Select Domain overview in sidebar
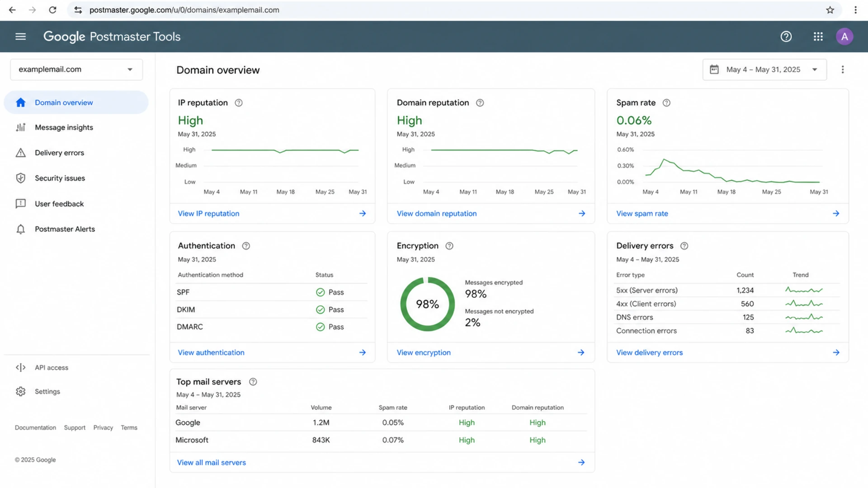This screenshot has width=868, height=488. [x=76, y=103]
